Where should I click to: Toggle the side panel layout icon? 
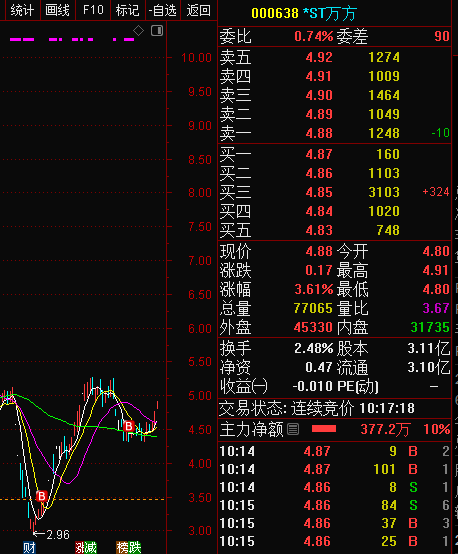coord(157,31)
